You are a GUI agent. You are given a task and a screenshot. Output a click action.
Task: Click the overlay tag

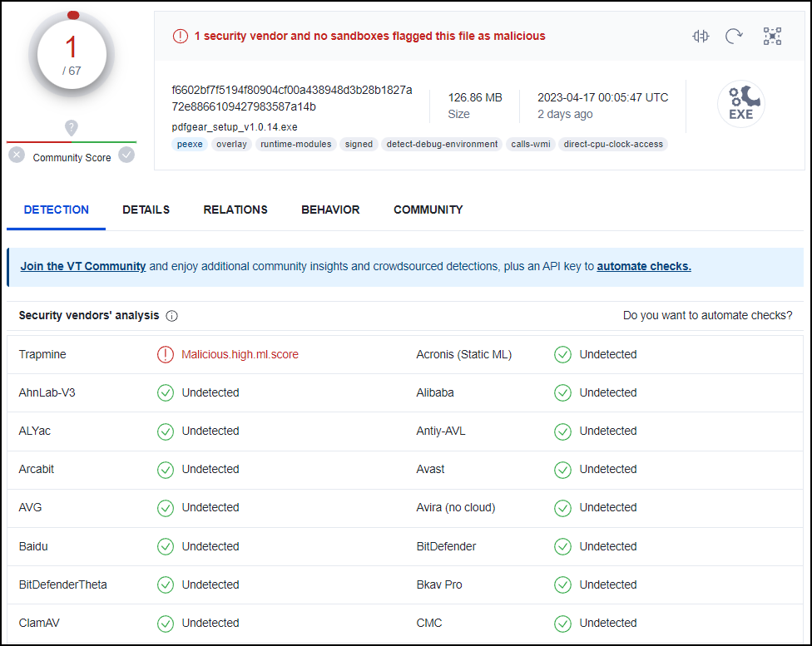point(231,144)
